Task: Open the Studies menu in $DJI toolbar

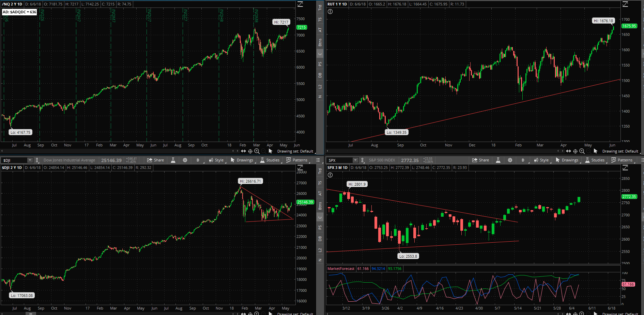Action: click(x=270, y=160)
